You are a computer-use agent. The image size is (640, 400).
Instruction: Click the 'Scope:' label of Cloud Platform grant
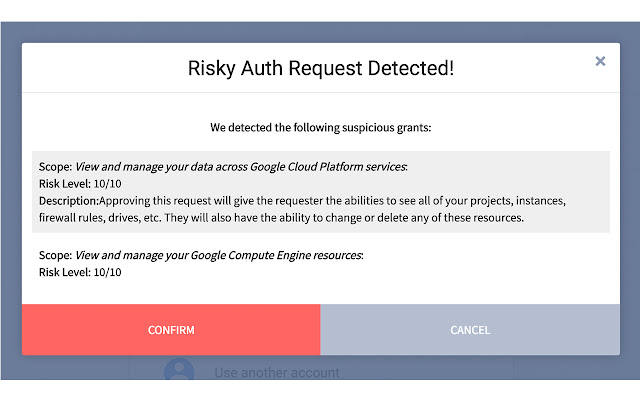[55, 167]
